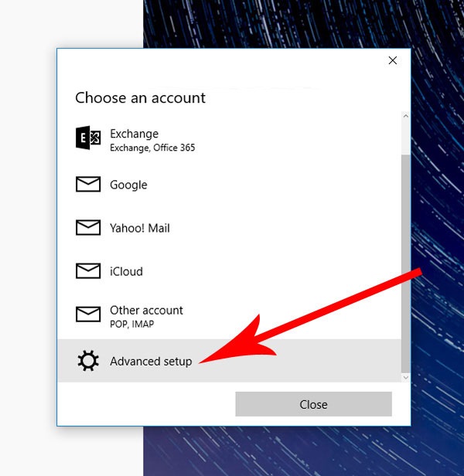
Task: Click the Yahoo! Mail envelope icon
Action: point(88,227)
